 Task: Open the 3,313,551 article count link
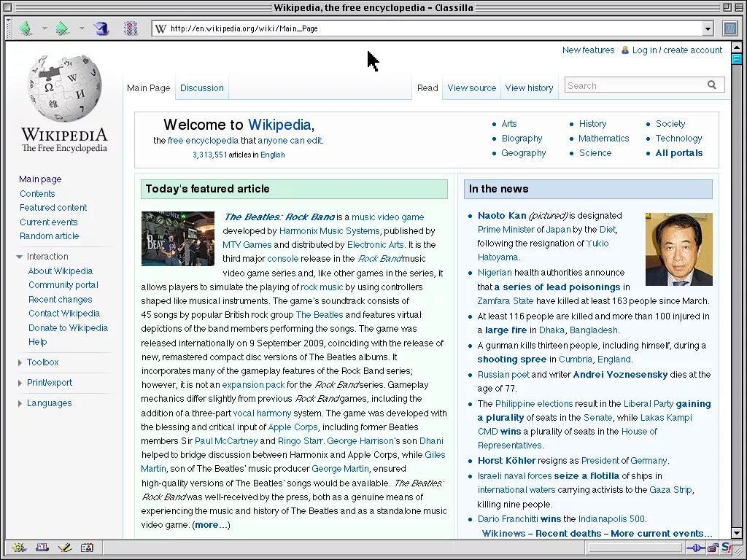pos(209,155)
